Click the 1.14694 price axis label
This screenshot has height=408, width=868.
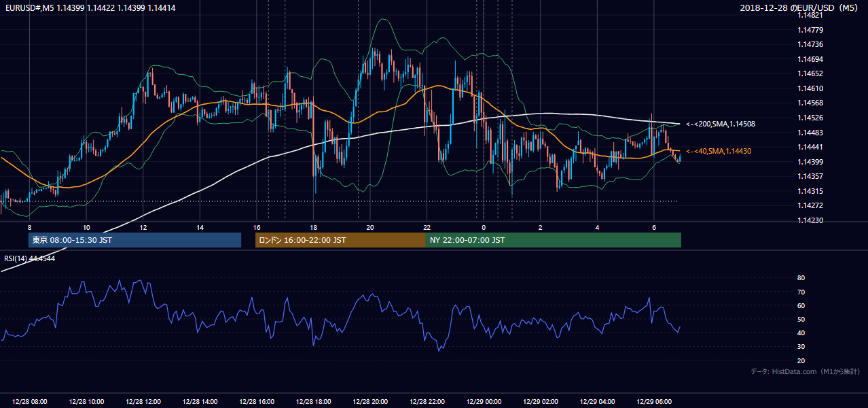[810, 59]
